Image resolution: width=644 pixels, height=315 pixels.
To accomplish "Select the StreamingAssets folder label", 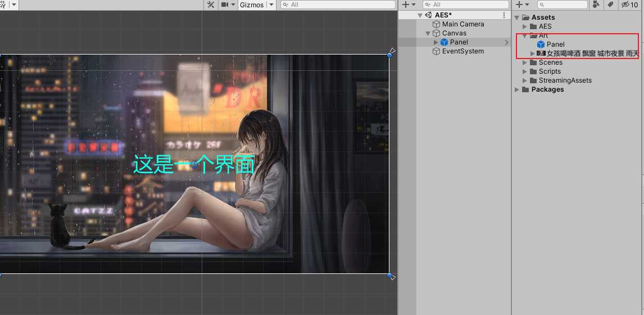I will point(565,80).
